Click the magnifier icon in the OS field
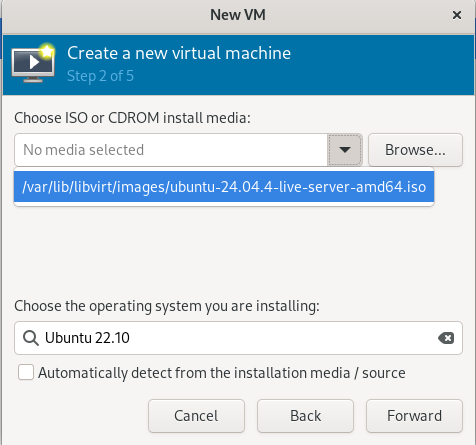The width and height of the screenshot is (476, 445). pyautogui.click(x=31, y=338)
